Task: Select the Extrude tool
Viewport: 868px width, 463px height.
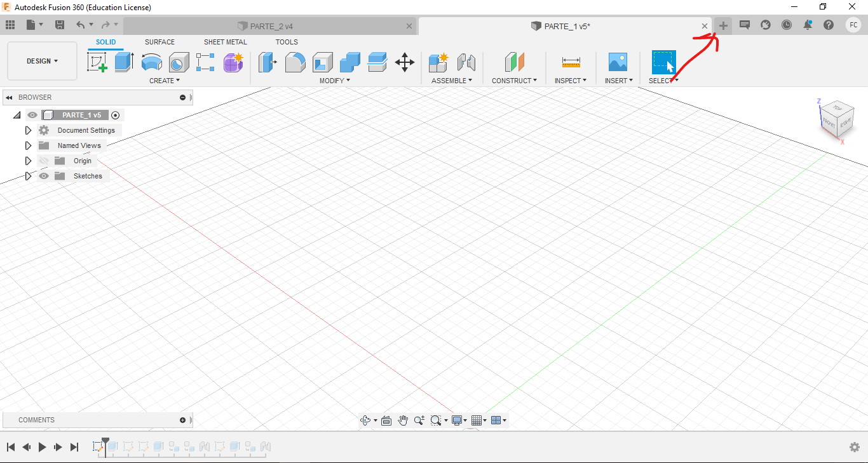Action: (124, 62)
